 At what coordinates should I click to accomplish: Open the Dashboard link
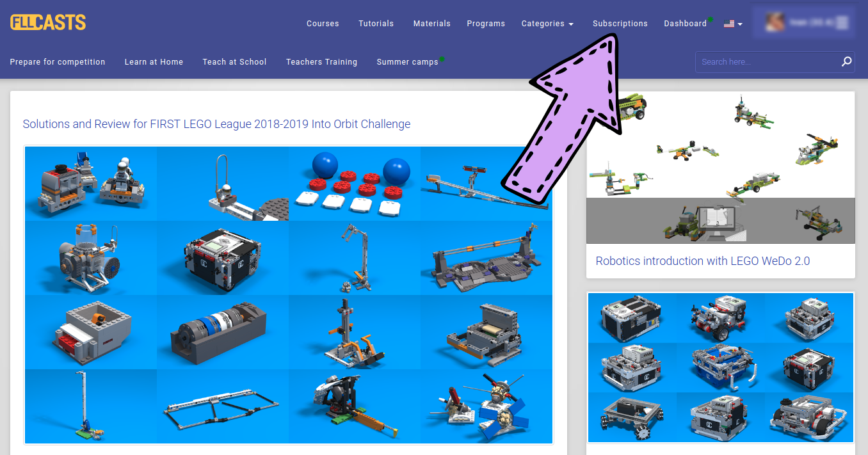(x=685, y=24)
